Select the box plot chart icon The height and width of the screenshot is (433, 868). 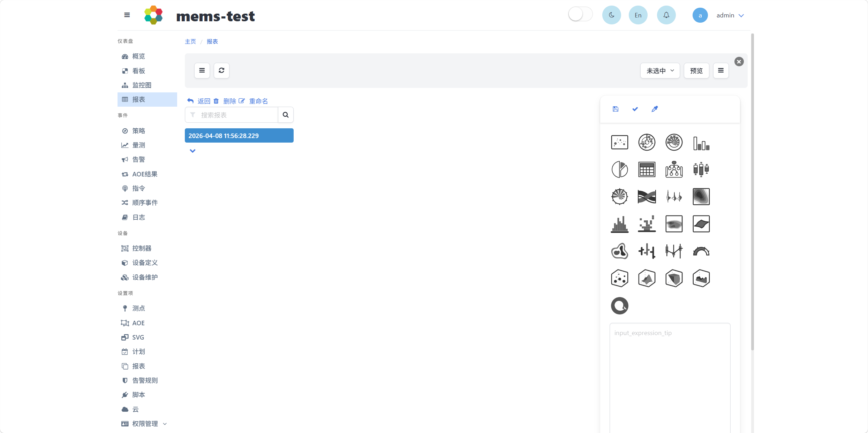tap(701, 169)
